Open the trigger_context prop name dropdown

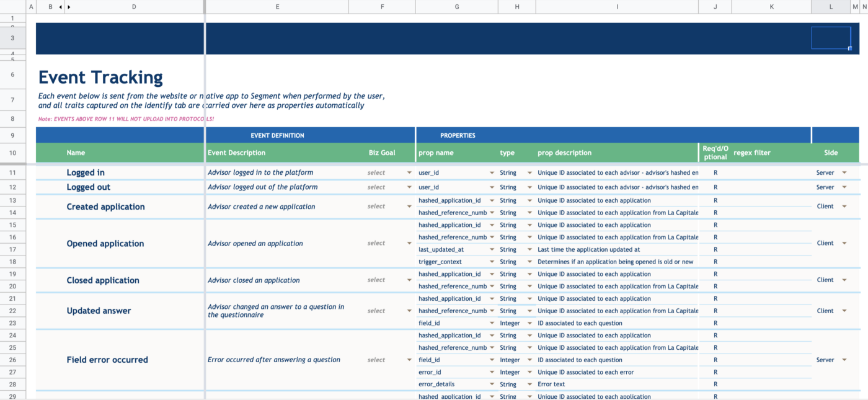492,262
